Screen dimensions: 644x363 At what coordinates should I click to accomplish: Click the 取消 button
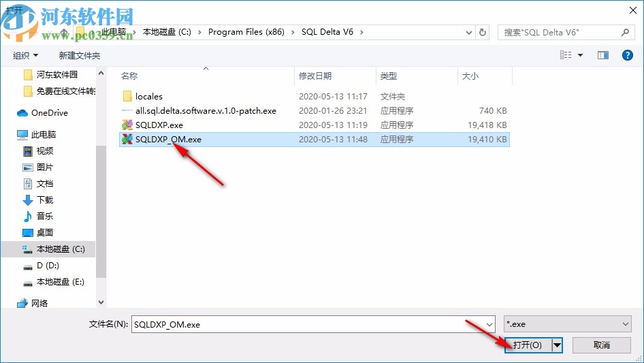tap(602, 345)
